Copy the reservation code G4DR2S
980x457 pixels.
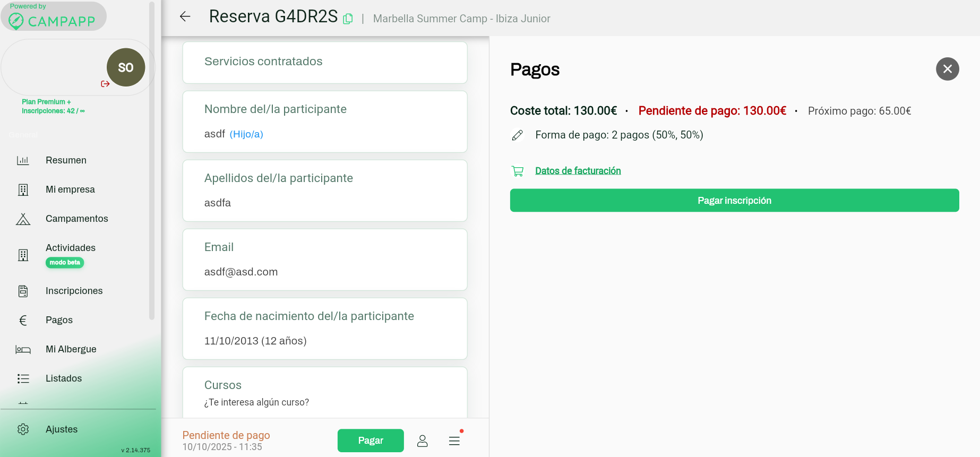[348, 19]
